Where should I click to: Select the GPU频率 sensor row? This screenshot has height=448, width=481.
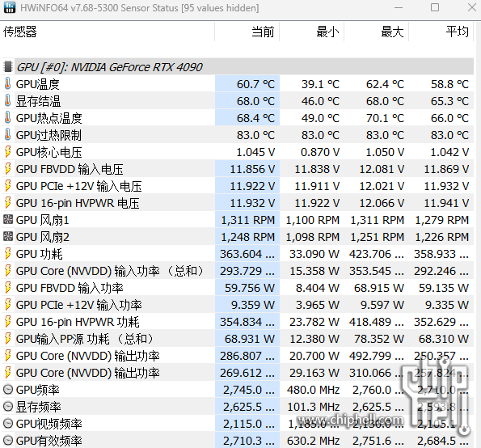pos(238,390)
